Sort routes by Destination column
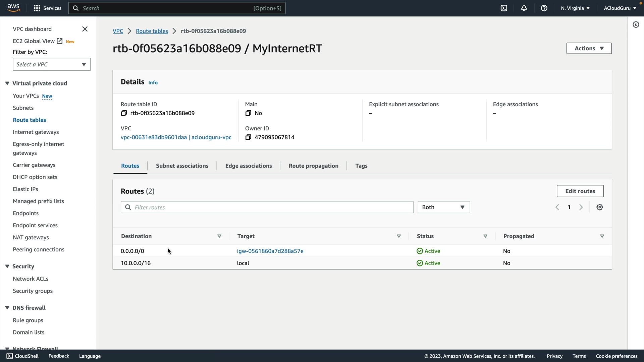 (x=219, y=236)
